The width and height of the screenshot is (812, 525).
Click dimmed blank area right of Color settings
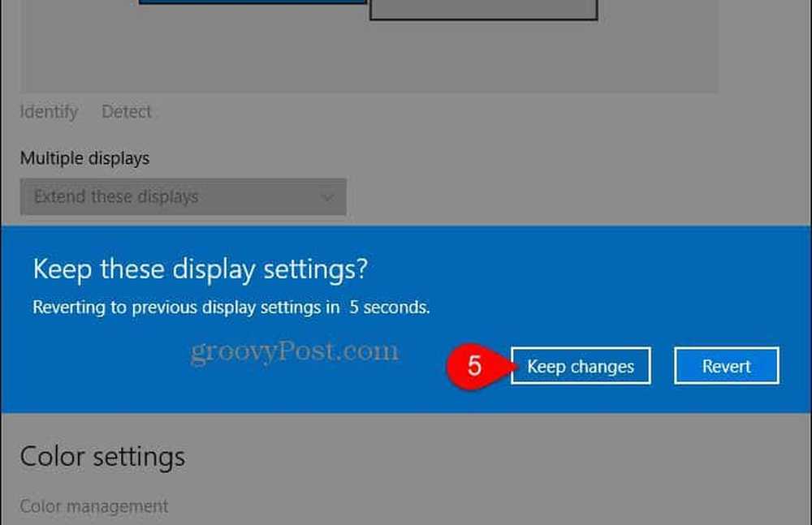coord(487,458)
